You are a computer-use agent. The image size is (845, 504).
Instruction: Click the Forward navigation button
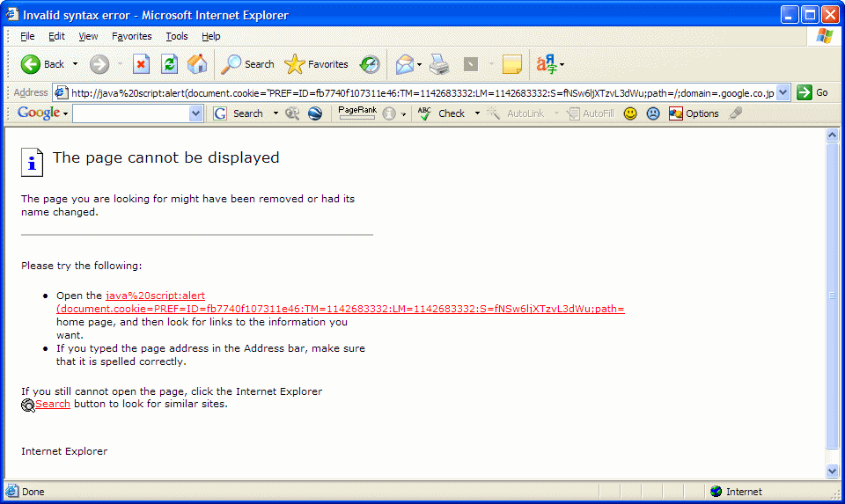99,64
